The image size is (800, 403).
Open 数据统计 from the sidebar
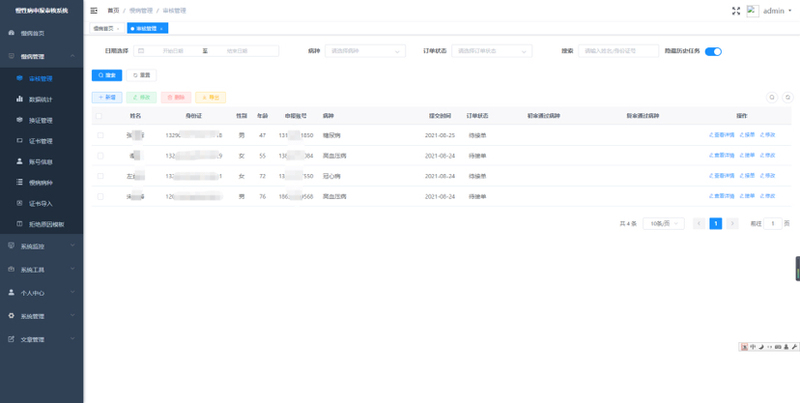40,99
